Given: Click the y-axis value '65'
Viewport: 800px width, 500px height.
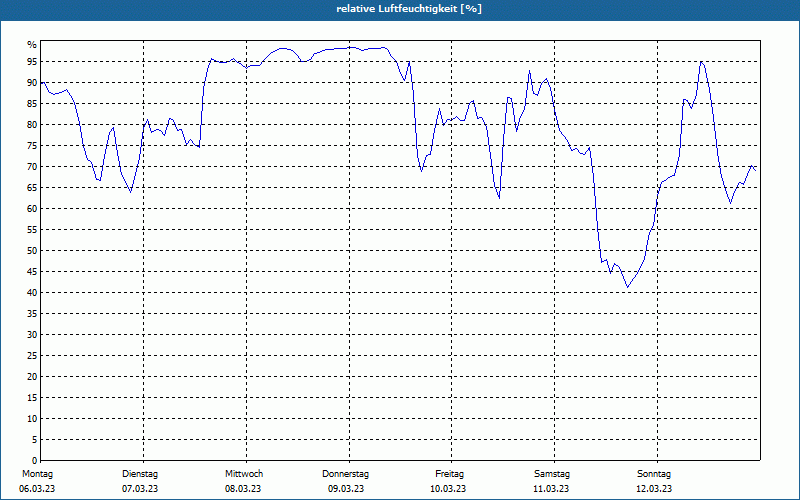Looking at the screenshot, I should (32, 188).
